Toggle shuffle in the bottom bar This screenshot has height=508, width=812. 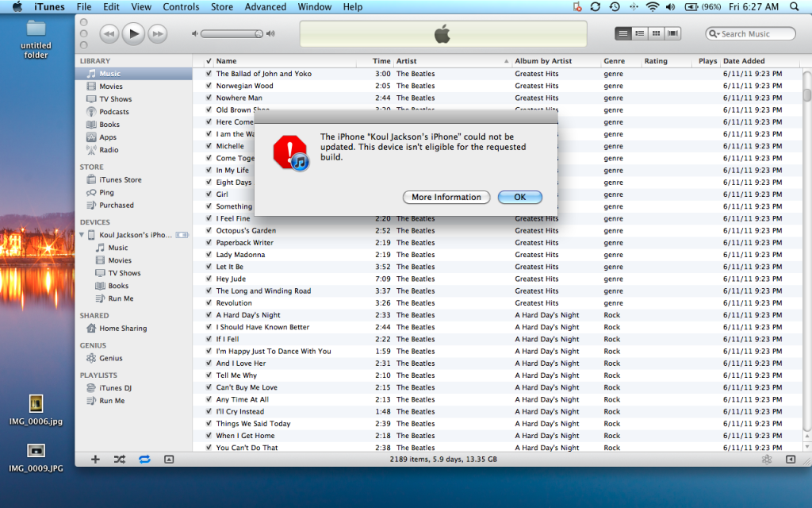120,460
